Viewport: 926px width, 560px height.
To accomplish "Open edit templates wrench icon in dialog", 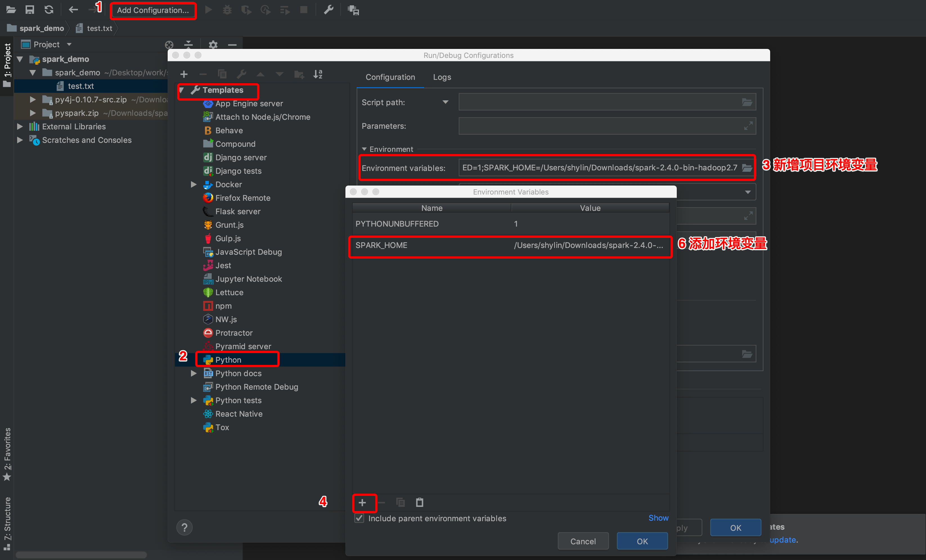I will click(242, 74).
